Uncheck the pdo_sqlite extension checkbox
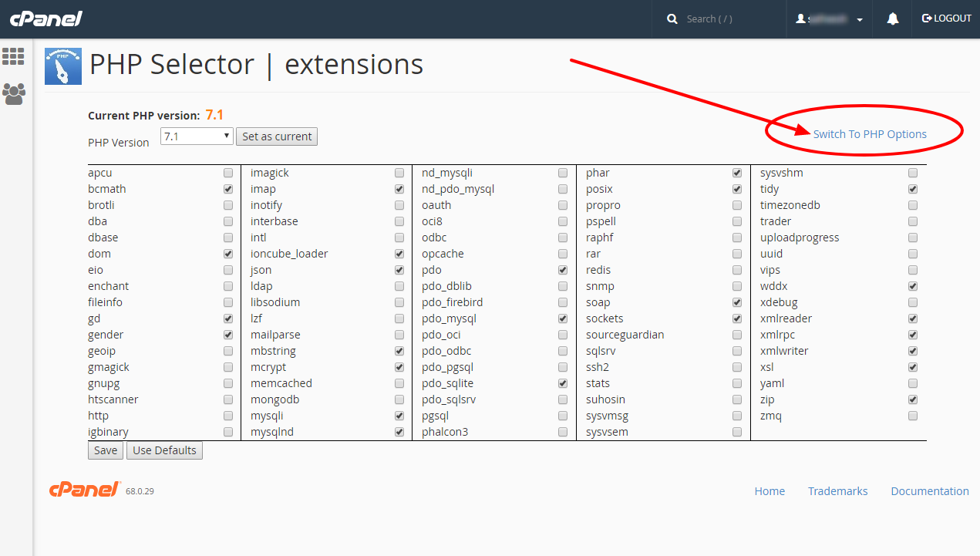Image resolution: width=980 pixels, height=556 pixels. 563,383
